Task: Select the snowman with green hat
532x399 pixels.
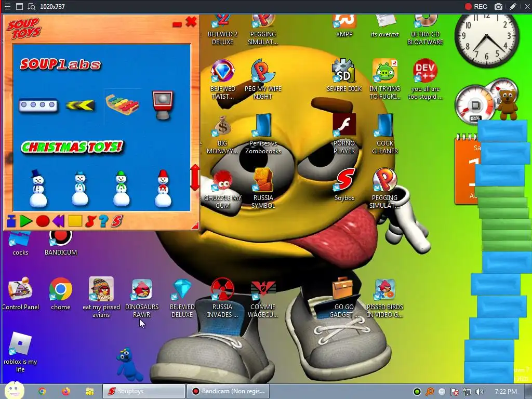Action: (x=122, y=188)
